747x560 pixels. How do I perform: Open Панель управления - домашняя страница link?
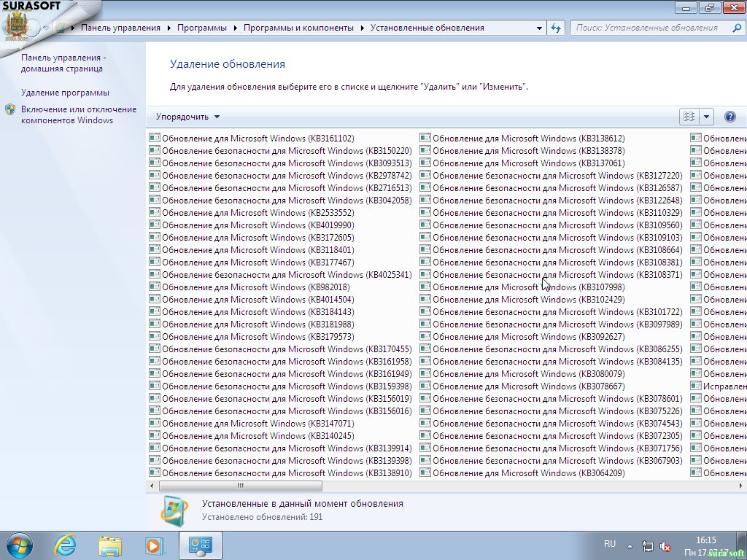(63, 63)
